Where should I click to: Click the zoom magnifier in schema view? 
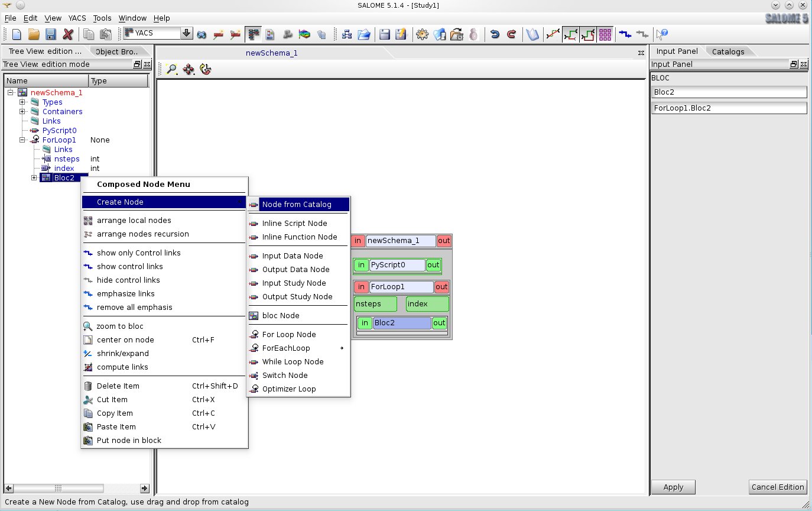pyautogui.click(x=172, y=69)
